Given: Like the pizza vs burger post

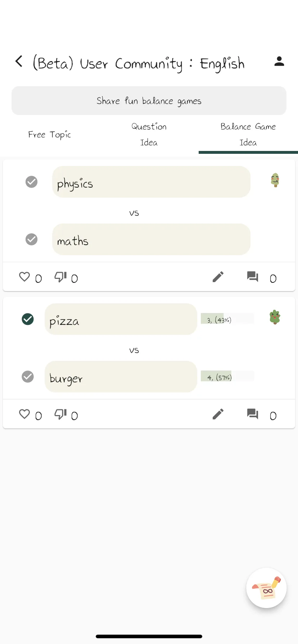Looking at the screenshot, I should click(24, 414).
